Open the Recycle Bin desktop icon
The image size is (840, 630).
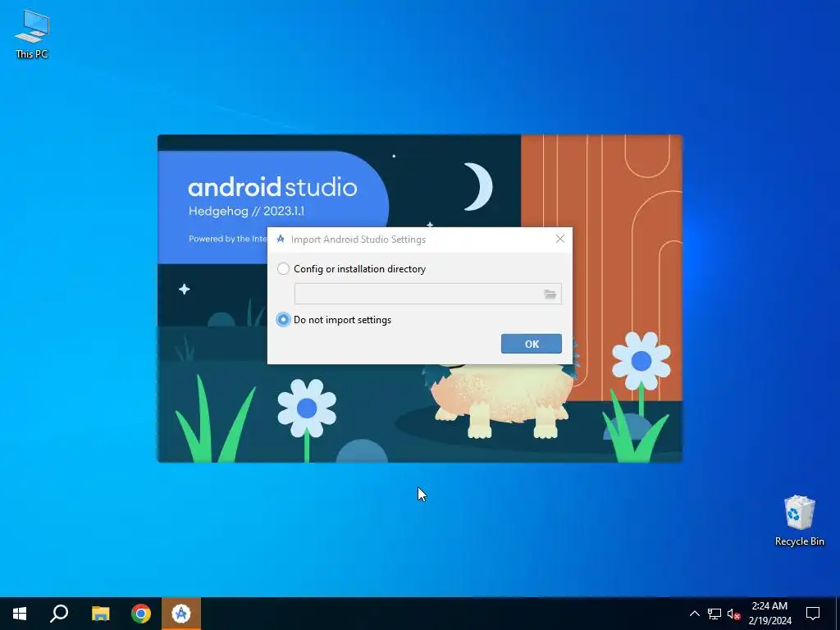(799, 521)
